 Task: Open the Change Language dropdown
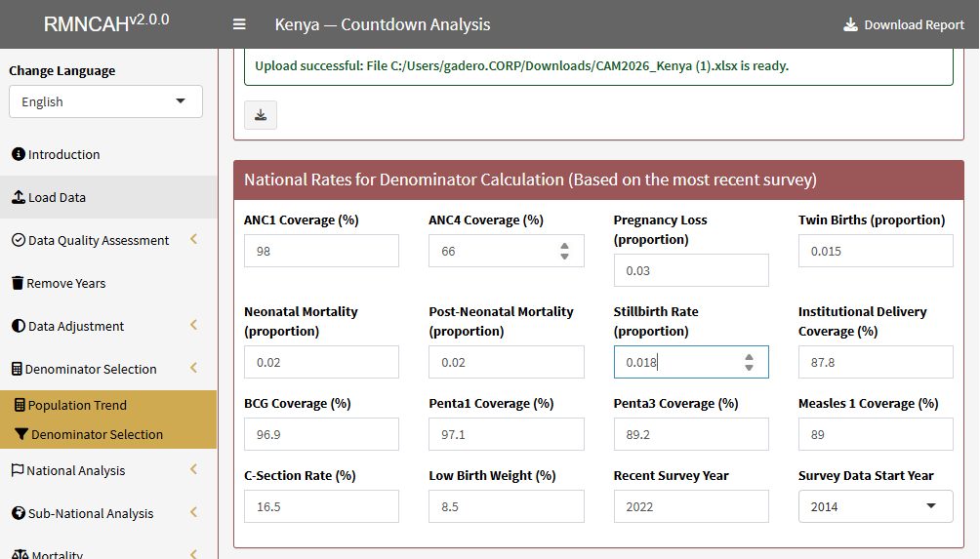pyautogui.click(x=105, y=101)
